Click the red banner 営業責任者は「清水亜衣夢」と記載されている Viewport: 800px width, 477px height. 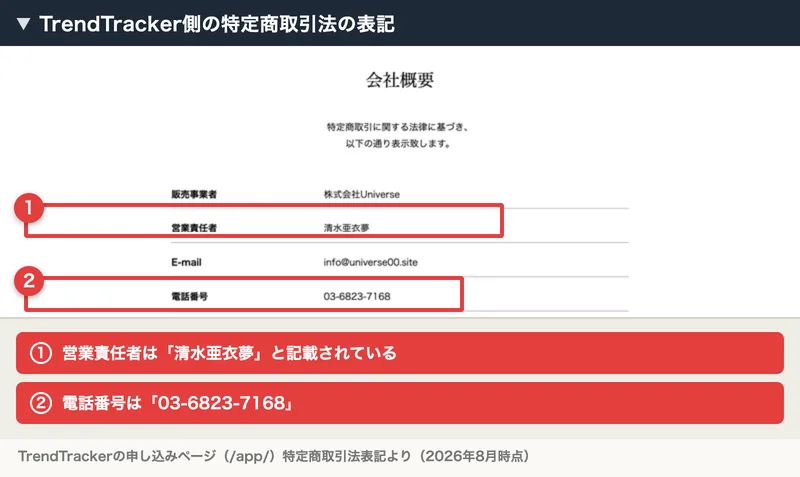click(399, 353)
